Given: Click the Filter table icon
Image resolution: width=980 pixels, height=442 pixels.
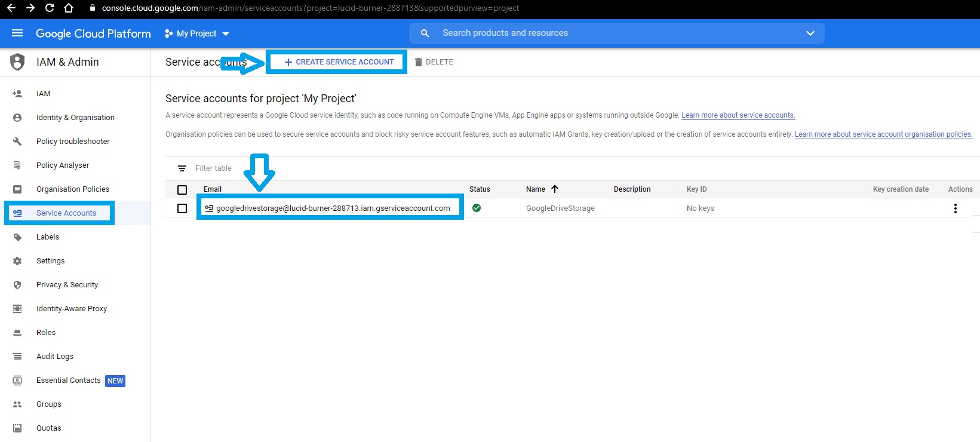Looking at the screenshot, I should pos(182,168).
